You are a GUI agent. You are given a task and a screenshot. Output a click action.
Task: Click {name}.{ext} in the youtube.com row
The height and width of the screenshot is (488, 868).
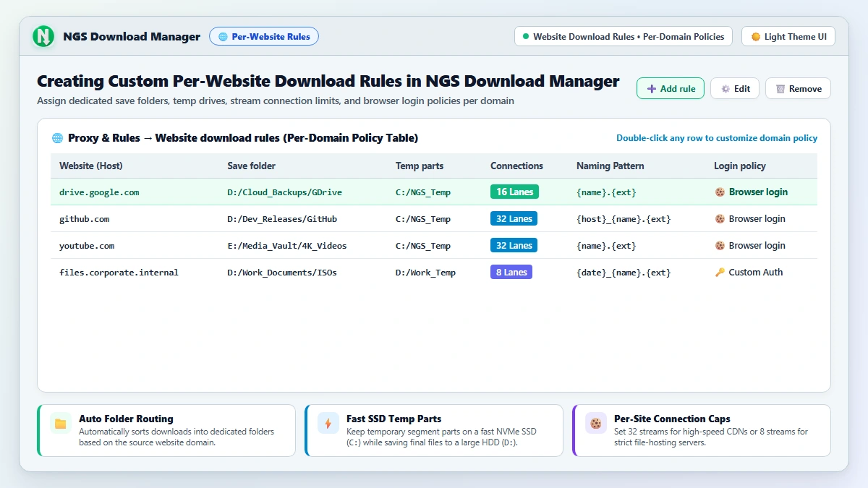[606, 246]
